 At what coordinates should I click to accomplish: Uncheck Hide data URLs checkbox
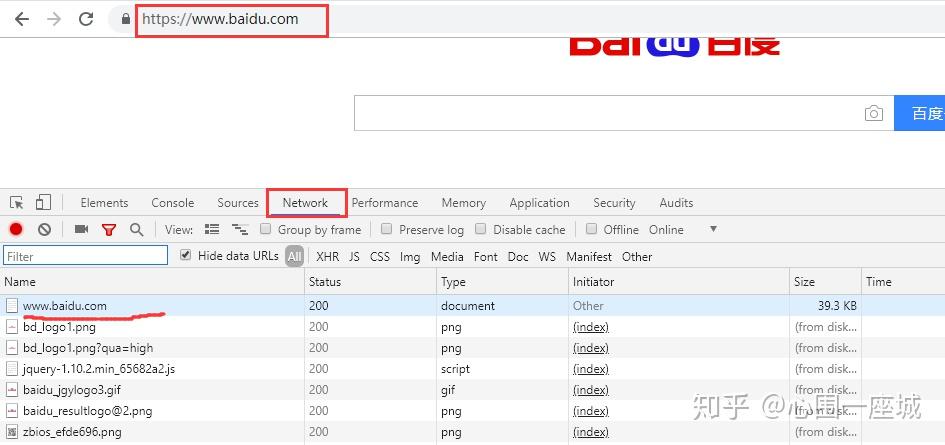click(x=185, y=255)
